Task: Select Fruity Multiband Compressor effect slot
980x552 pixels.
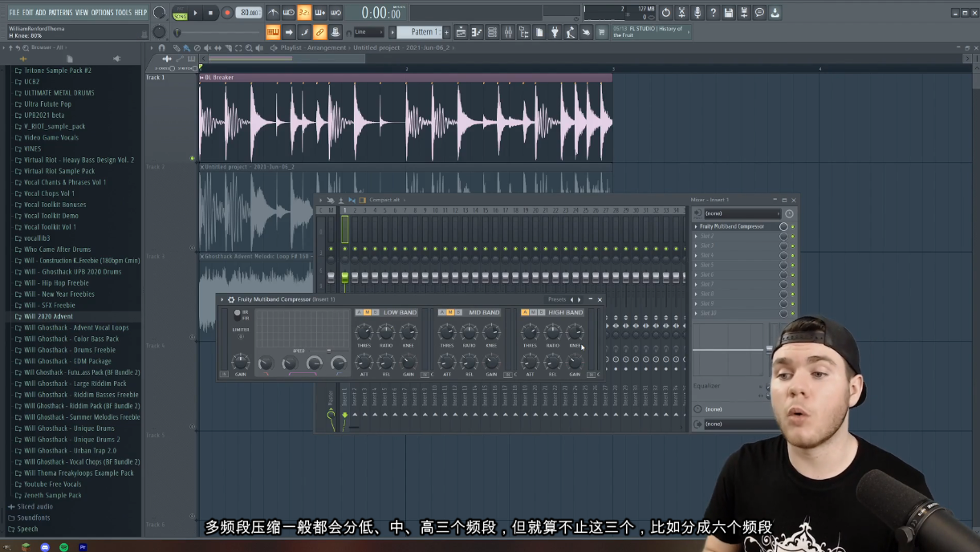Action: (x=732, y=227)
